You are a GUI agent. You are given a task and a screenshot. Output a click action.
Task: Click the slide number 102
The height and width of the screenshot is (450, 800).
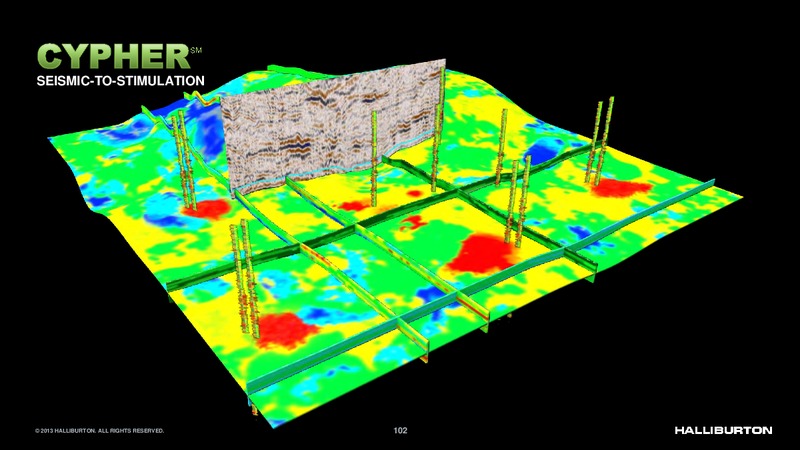(x=401, y=430)
